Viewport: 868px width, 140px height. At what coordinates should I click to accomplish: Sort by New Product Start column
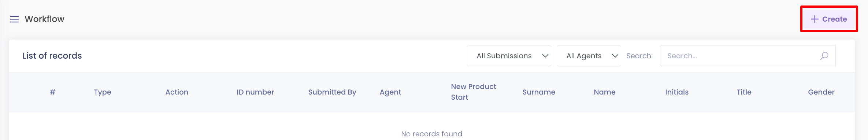coord(474,92)
